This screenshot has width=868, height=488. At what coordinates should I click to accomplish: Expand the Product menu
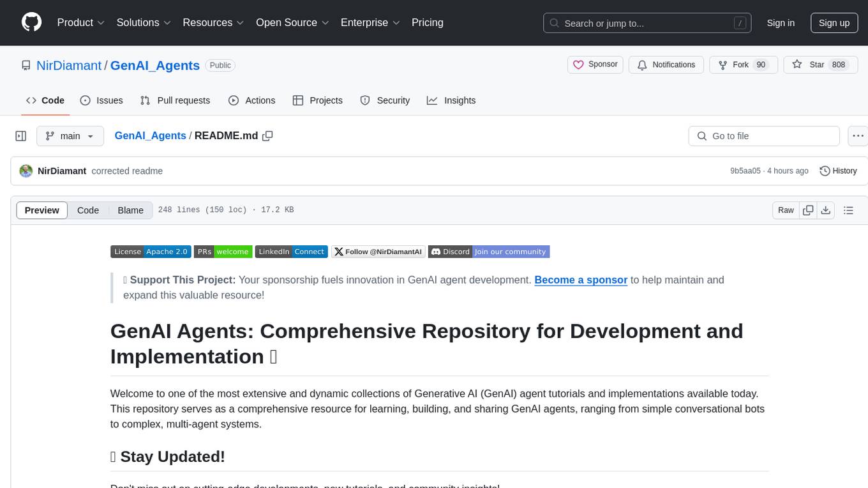(x=81, y=22)
